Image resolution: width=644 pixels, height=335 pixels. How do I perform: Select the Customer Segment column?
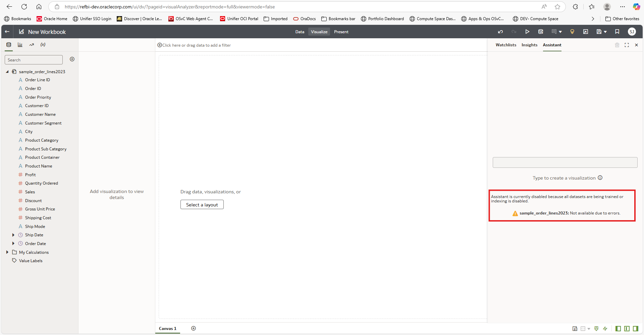pos(43,123)
